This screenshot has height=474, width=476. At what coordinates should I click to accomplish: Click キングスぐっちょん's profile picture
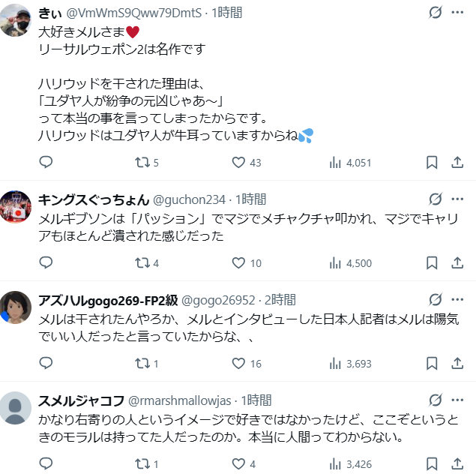(x=15, y=207)
